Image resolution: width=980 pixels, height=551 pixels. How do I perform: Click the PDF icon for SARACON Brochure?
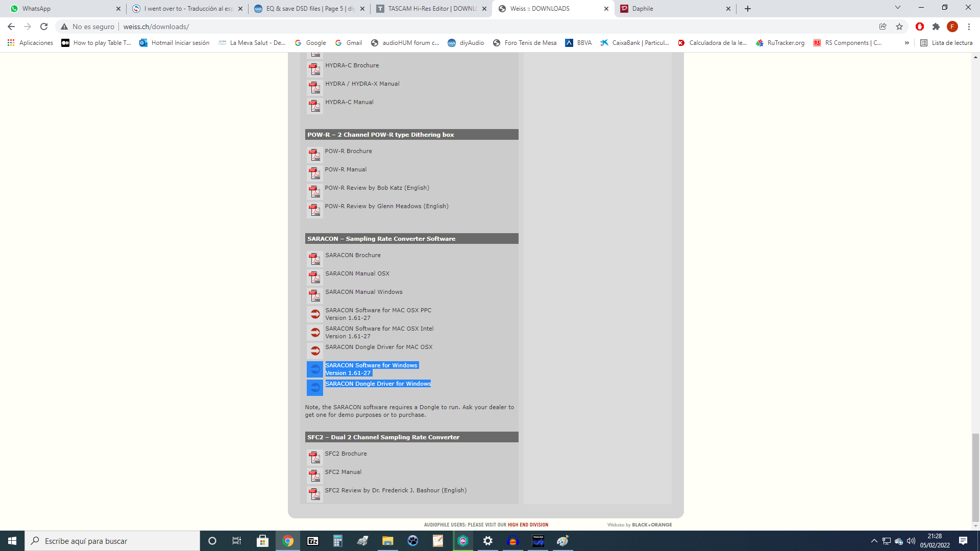click(314, 259)
